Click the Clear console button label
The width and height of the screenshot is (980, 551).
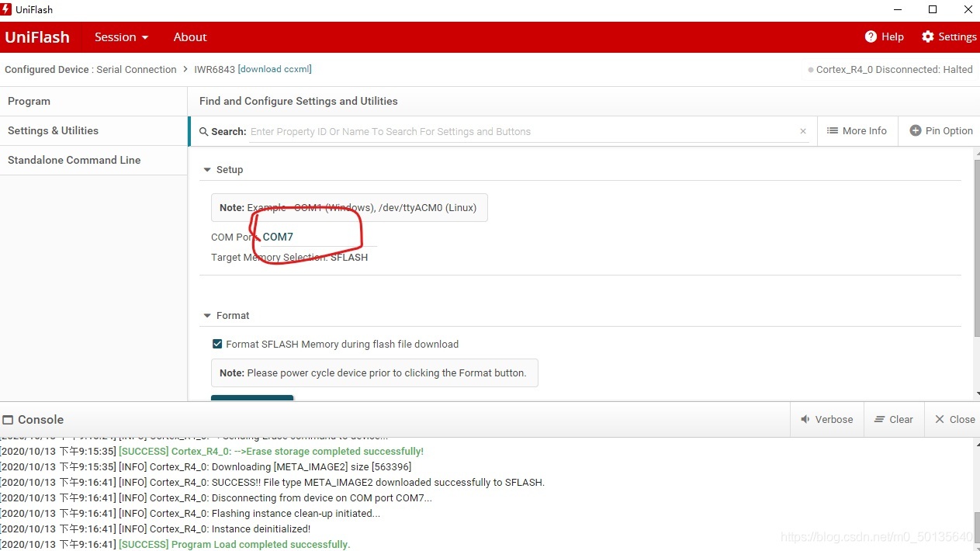point(901,419)
